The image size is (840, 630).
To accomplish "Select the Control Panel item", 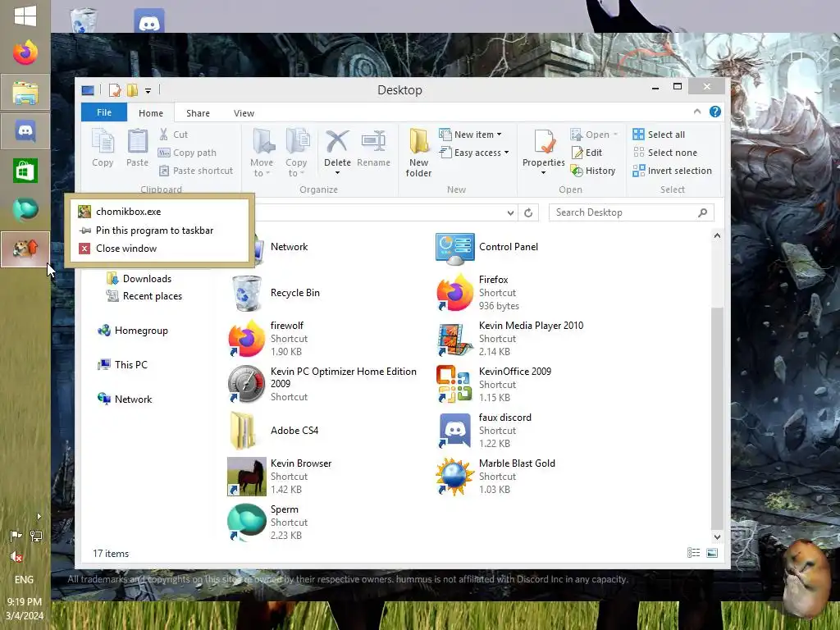I will (487, 248).
